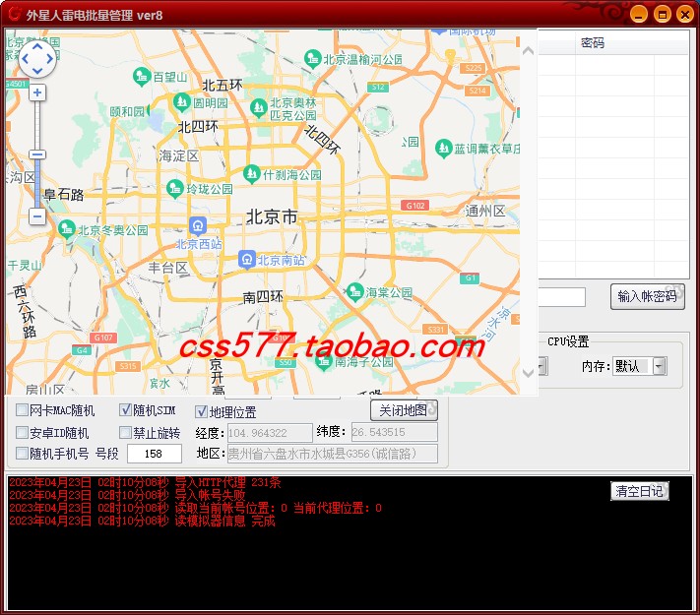Image resolution: width=700 pixels, height=615 pixels.
Task: Click the log line 导入帐号失败
Action: coord(127,495)
